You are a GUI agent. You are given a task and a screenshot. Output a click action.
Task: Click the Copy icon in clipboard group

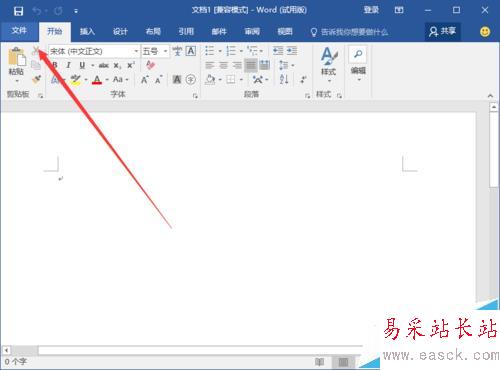pyautogui.click(x=36, y=65)
